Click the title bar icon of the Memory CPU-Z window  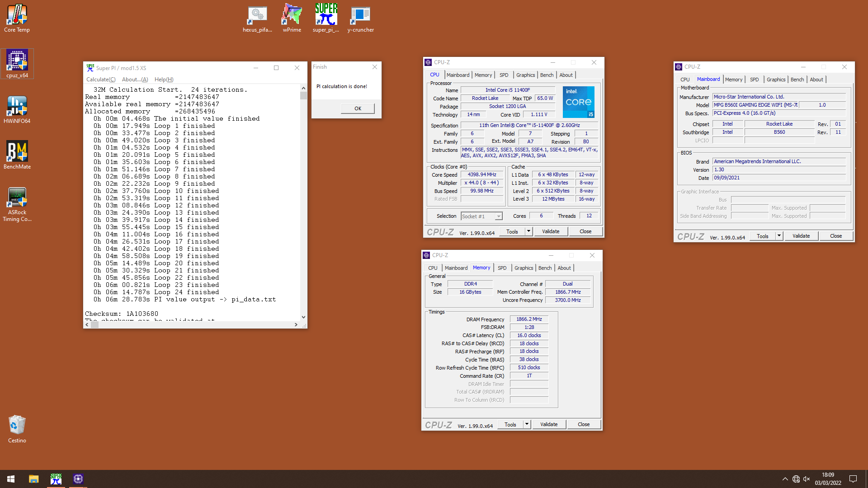point(426,255)
